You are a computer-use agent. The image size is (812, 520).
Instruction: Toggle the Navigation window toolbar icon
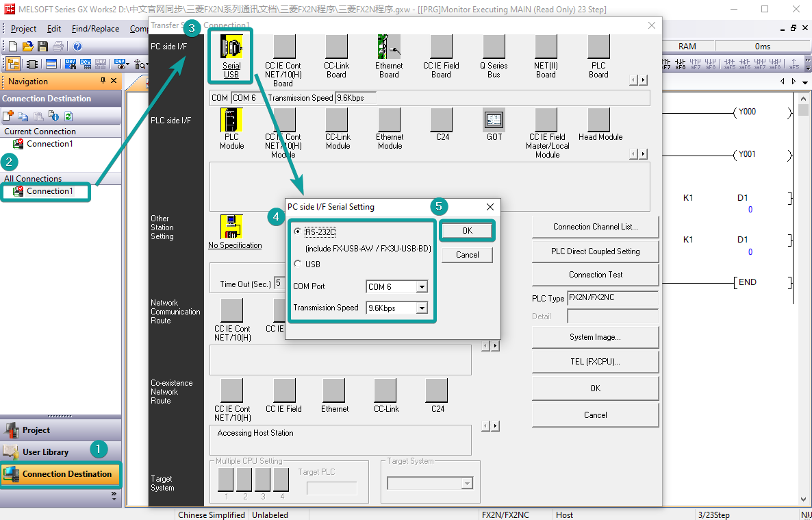point(13,64)
